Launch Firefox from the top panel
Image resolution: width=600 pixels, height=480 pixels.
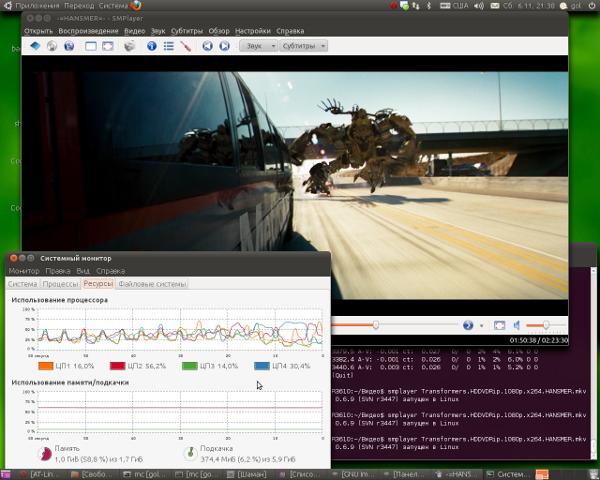point(136,5)
